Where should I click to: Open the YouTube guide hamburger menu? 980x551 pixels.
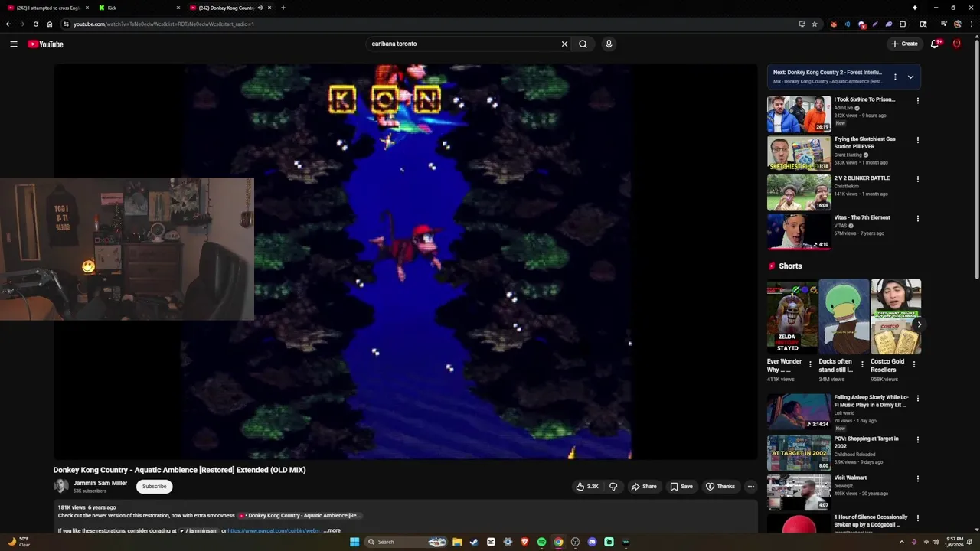[x=14, y=44]
